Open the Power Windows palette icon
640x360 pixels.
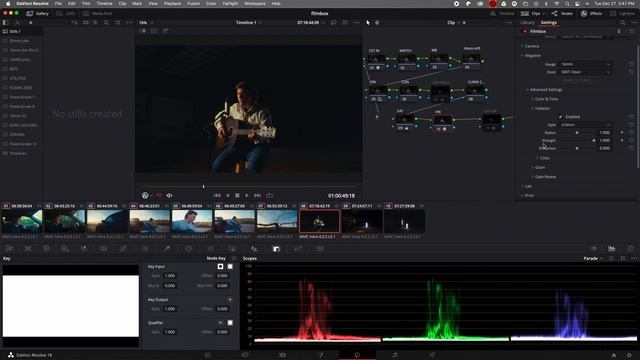189,249
